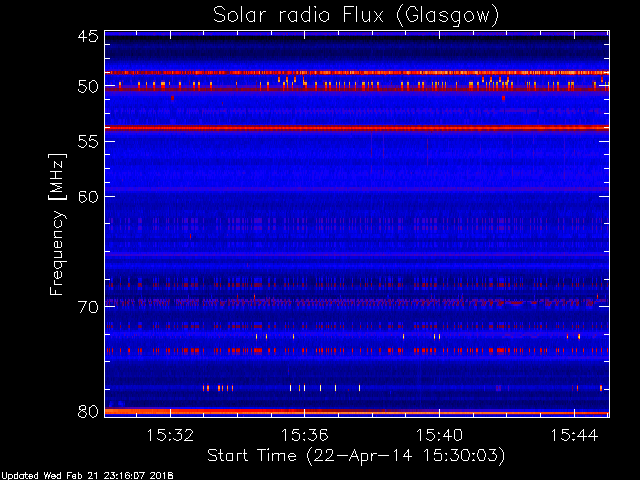The width and height of the screenshot is (640, 480).
Task: Click the 80 frequency axis label
Action: tap(88, 411)
